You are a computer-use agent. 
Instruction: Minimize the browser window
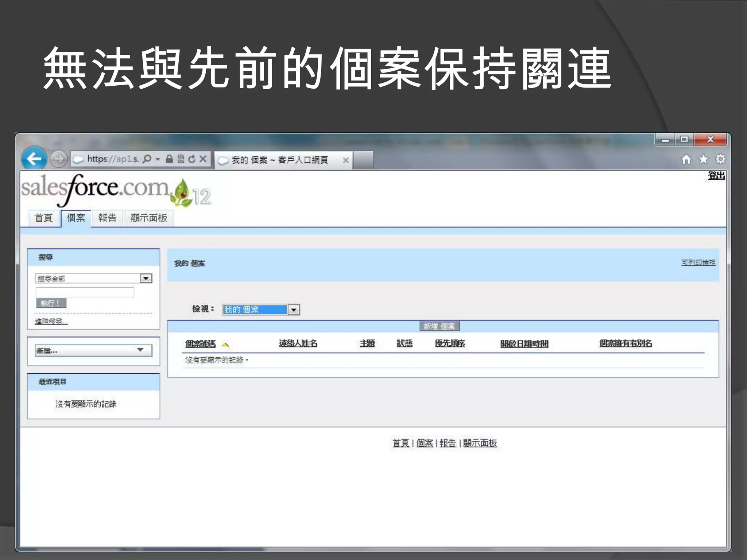click(666, 140)
